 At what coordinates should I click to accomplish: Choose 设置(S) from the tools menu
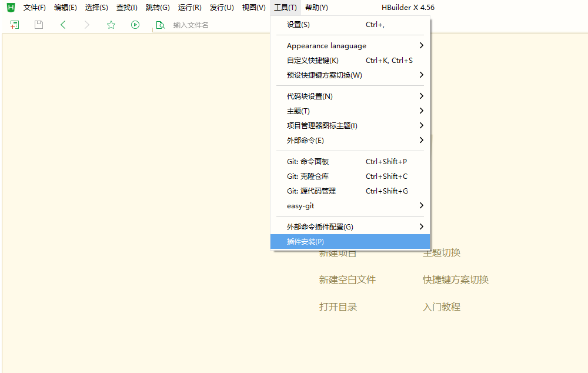click(350, 25)
